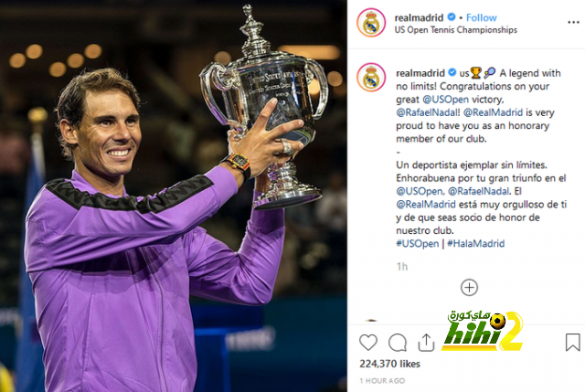Screen dimensions: 585x392
Task: Like the post with the heart icon
Action: 368,342
